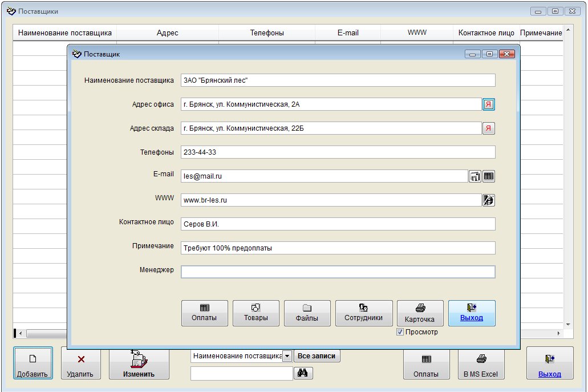Open warehouse address in Yandex map
The width and height of the screenshot is (588, 392).
coord(488,128)
